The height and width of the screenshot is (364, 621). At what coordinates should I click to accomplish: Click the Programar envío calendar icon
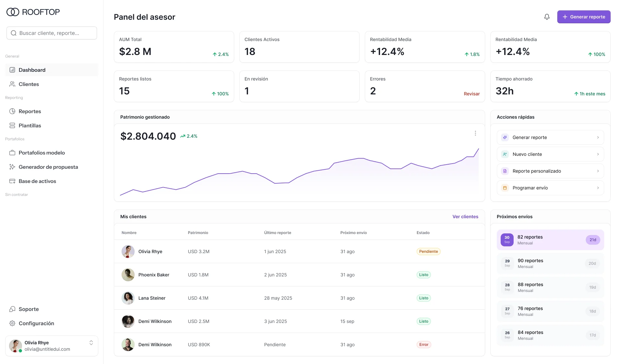point(505,188)
